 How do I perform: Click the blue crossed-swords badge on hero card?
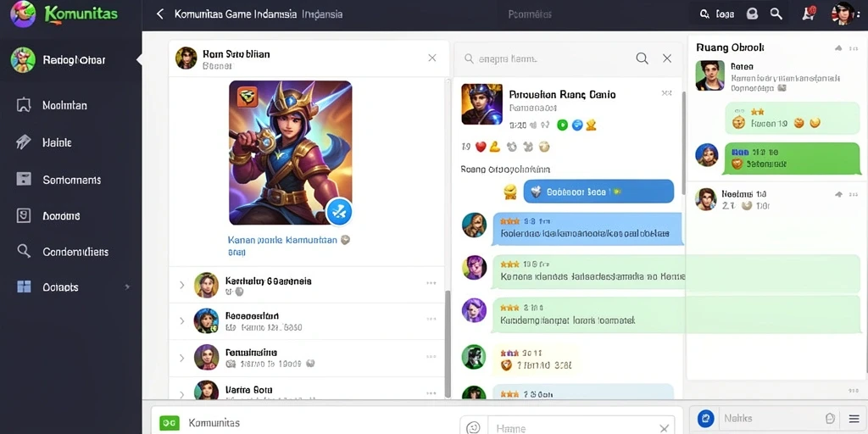[x=339, y=211]
